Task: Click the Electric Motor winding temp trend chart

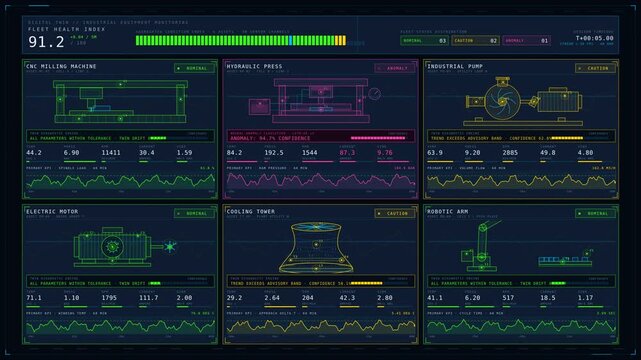Action: 120,327
